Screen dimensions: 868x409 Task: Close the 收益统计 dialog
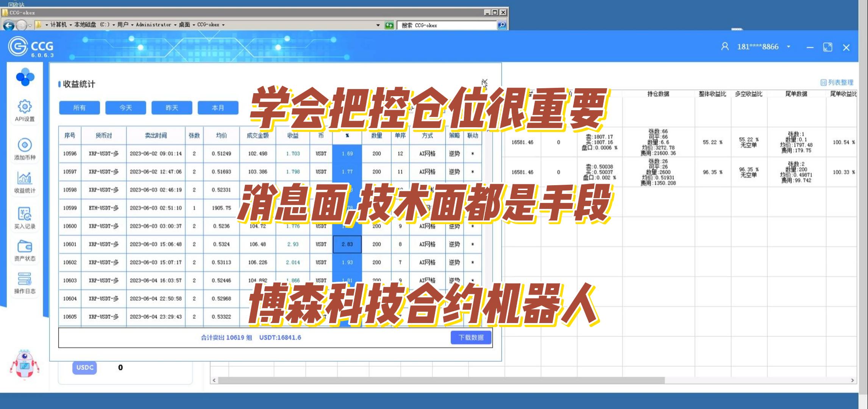(485, 83)
